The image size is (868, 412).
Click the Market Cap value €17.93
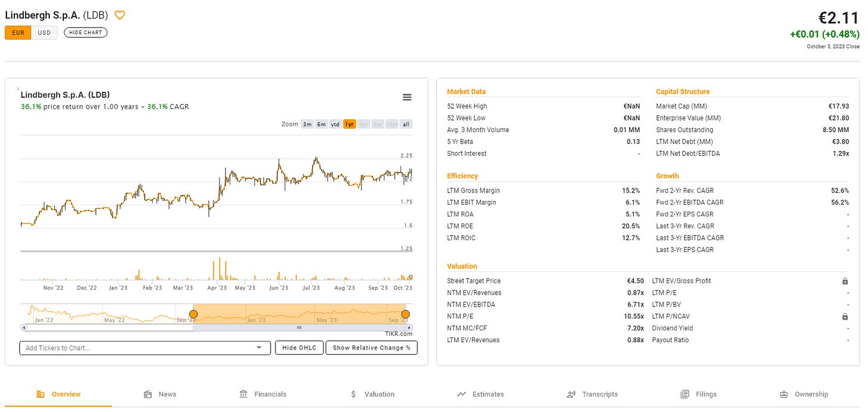(x=839, y=106)
